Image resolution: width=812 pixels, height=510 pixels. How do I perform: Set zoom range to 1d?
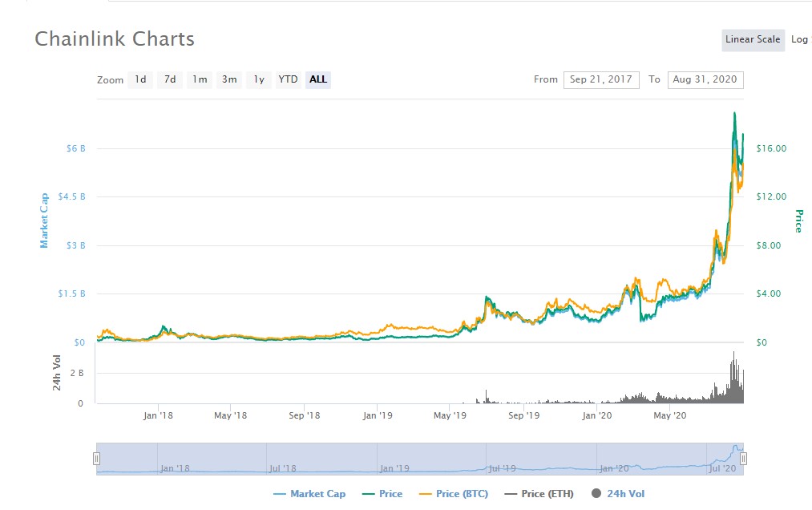(140, 79)
